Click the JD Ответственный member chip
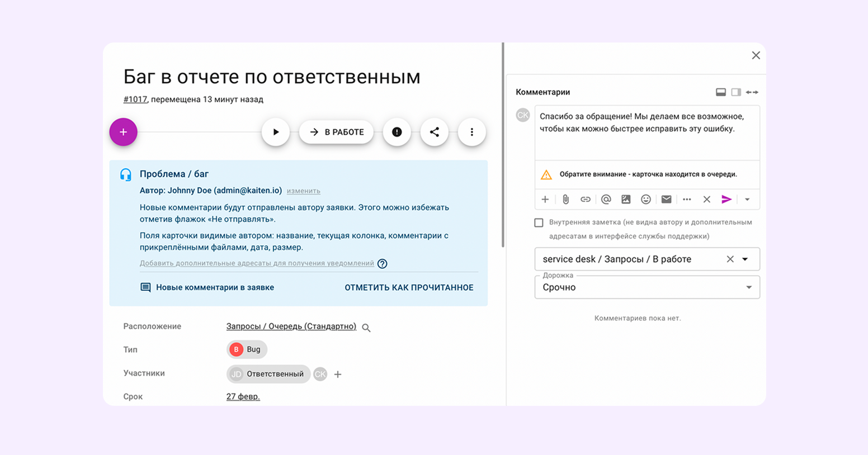The width and height of the screenshot is (868, 455). 268,374
